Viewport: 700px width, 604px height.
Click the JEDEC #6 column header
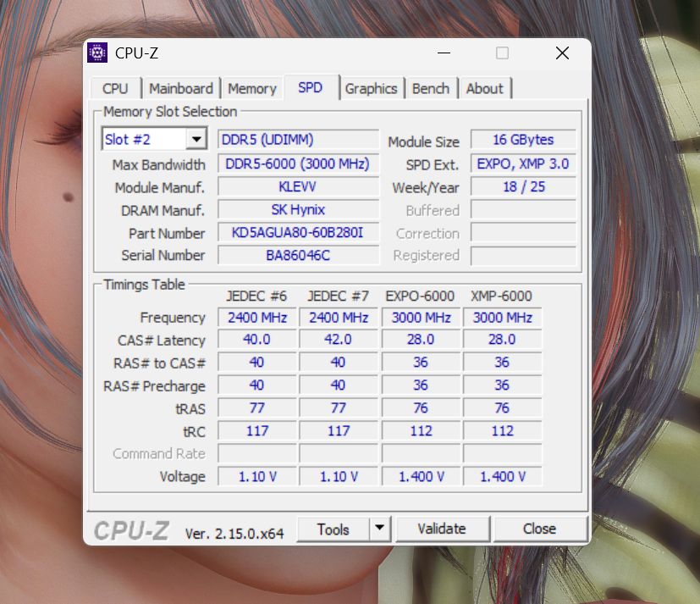[256, 296]
